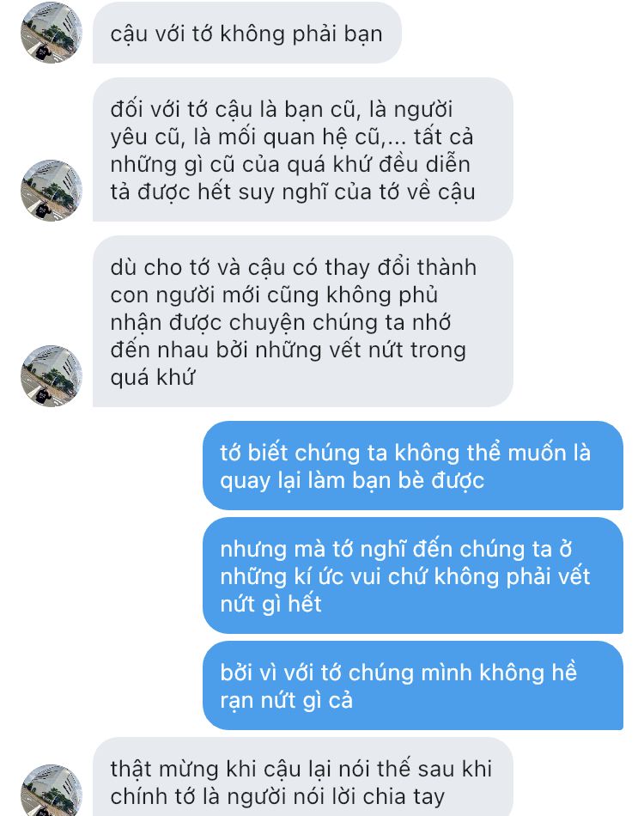The image size is (644, 816).
Task: Tap avatar beside 'dù cho tớ và cậu' message
Action: point(51,375)
